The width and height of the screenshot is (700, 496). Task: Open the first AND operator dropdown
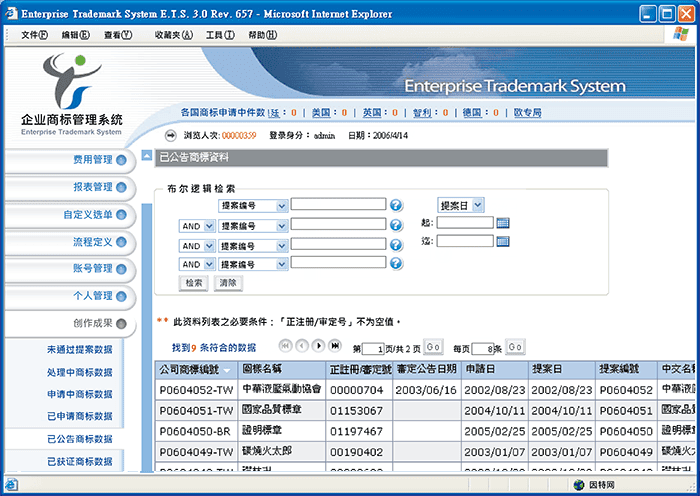click(x=209, y=225)
